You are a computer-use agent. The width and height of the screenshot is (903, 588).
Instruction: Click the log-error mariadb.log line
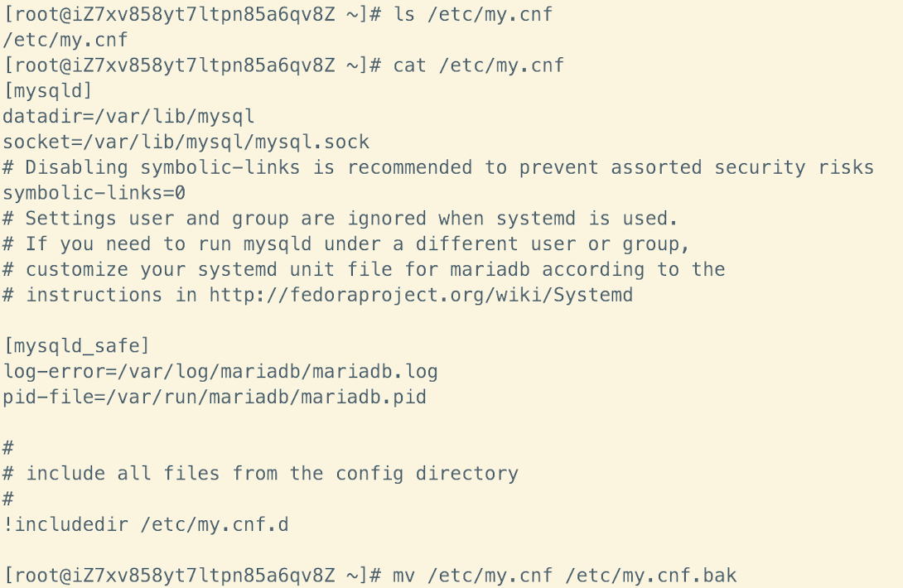coord(220,372)
